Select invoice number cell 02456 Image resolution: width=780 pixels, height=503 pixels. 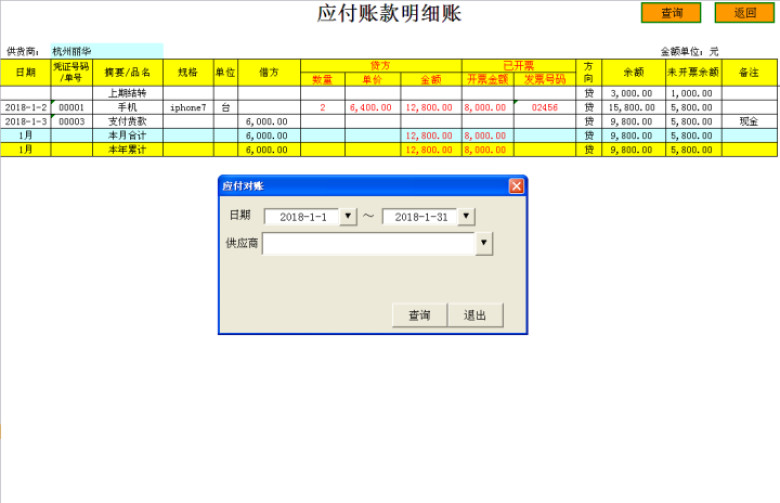tap(545, 107)
